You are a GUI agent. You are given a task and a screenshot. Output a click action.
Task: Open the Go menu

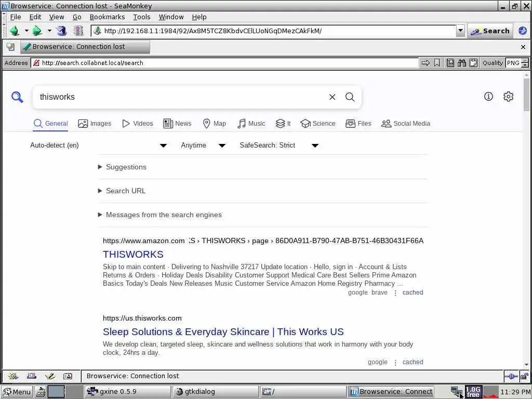(x=77, y=17)
